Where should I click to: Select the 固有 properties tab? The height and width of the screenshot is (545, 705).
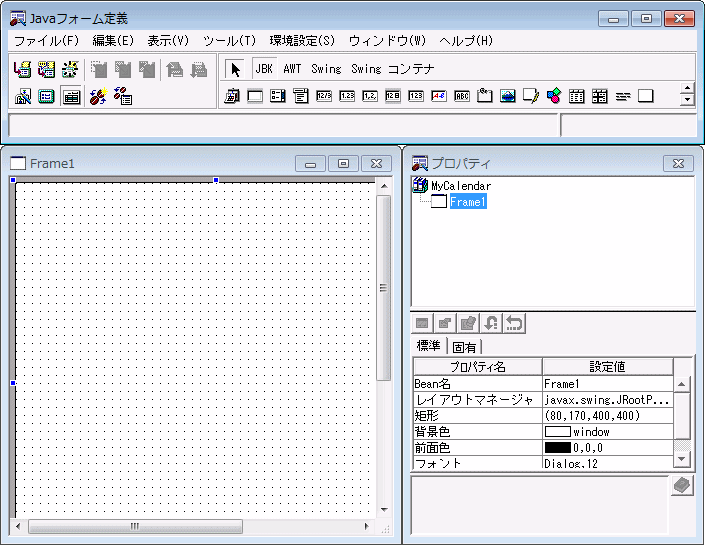464,347
